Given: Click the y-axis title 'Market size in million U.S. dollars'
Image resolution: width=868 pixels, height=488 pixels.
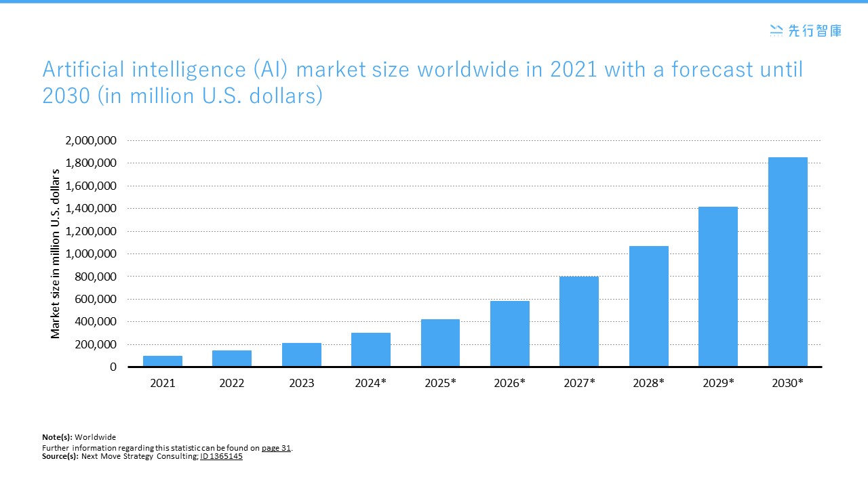Looking at the screenshot, I should coord(56,253).
